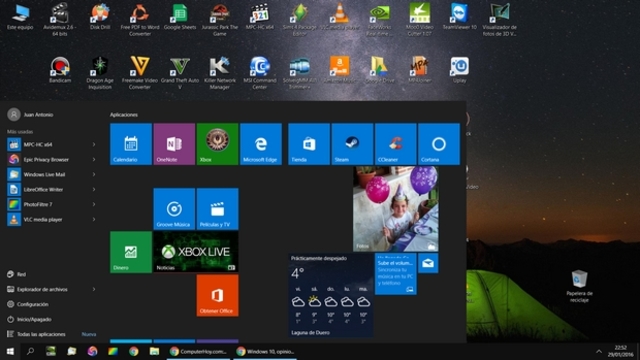Screen dimensions: 640x360
Task: Expand Explorador de archivos arrow
Action: point(94,289)
